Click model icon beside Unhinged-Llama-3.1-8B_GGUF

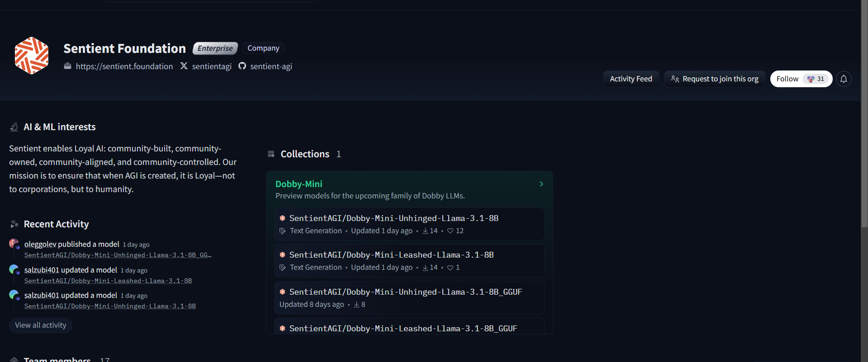[x=282, y=292]
